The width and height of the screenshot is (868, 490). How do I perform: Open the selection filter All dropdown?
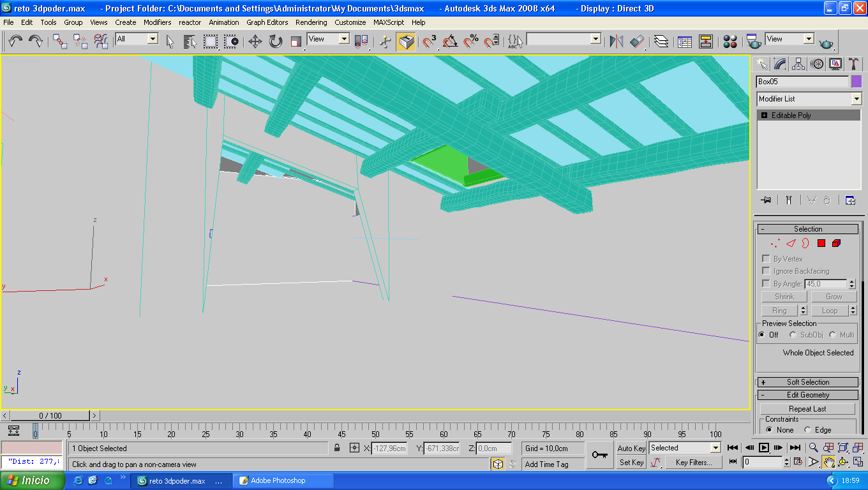(153, 39)
